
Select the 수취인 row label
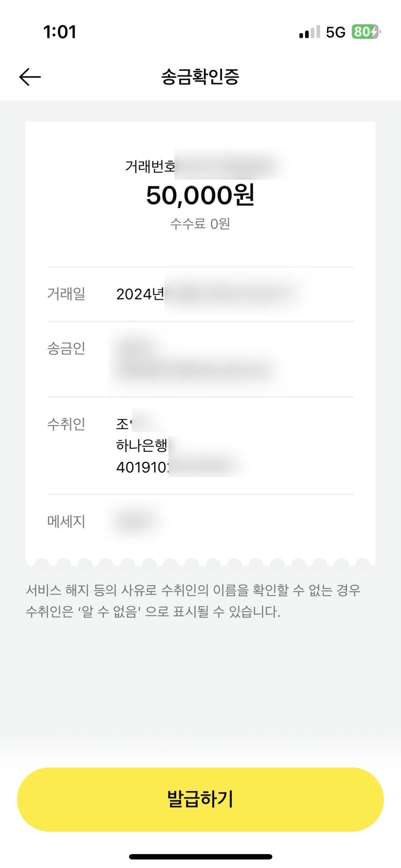coord(66,424)
